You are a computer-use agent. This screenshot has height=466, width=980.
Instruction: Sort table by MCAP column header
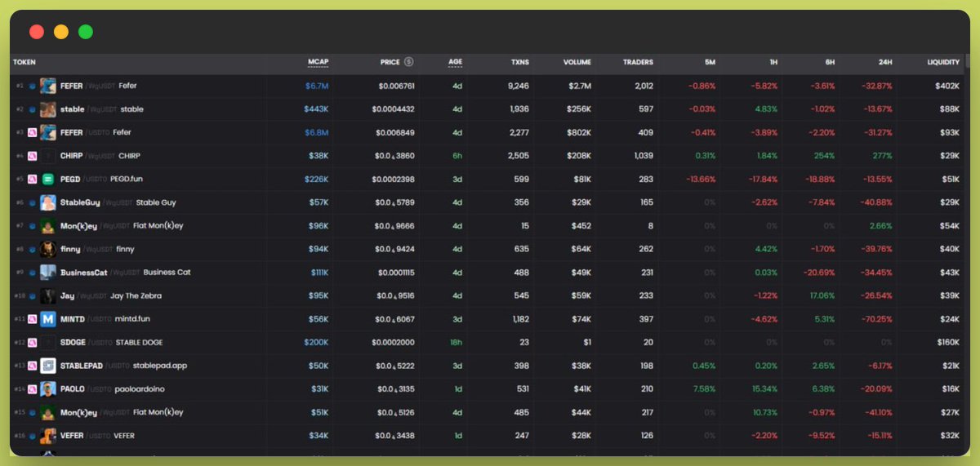point(318,62)
